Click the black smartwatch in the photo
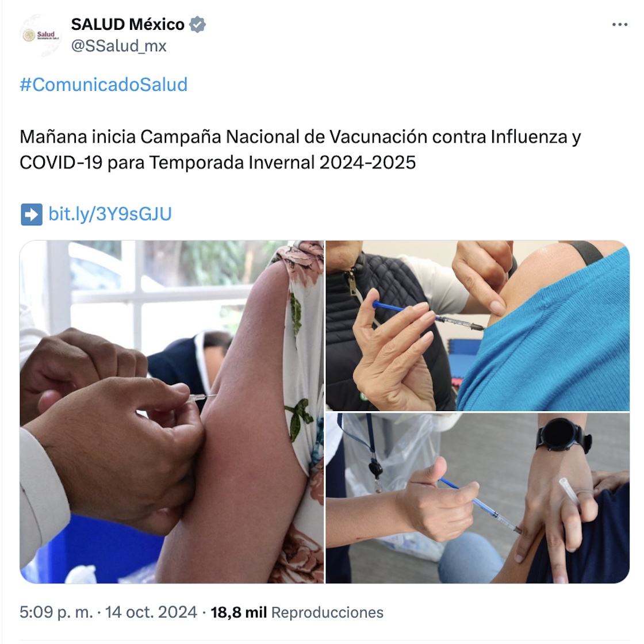 [x=563, y=436]
